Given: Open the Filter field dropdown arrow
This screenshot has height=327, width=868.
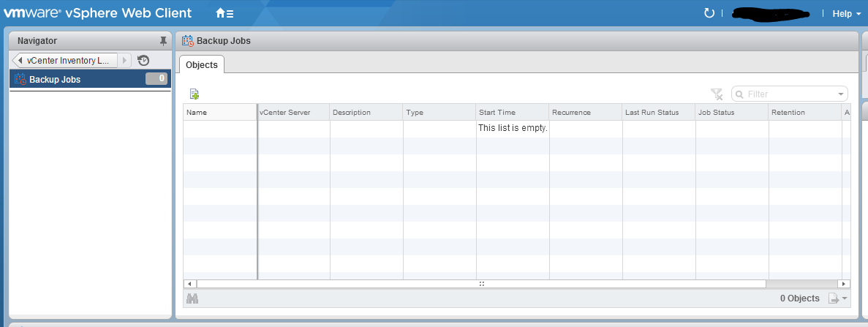Looking at the screenshot, I should [842, 94].
